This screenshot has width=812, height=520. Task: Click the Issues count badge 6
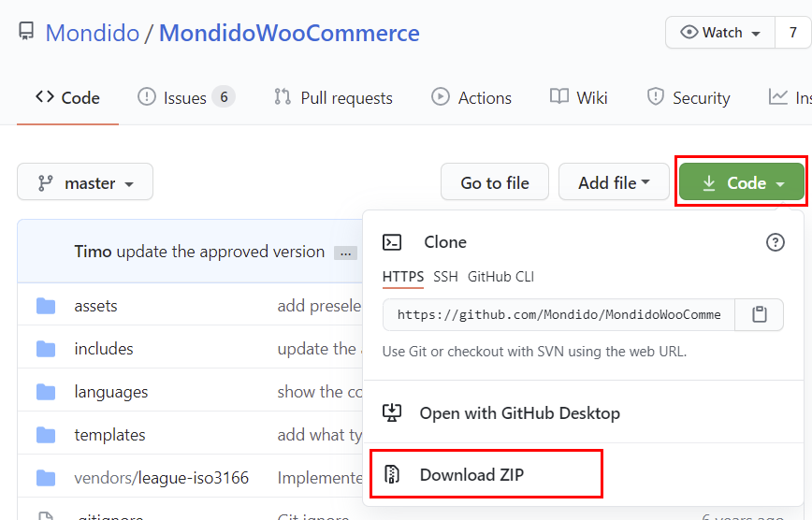pyautogui.click(x=224, y=97)
